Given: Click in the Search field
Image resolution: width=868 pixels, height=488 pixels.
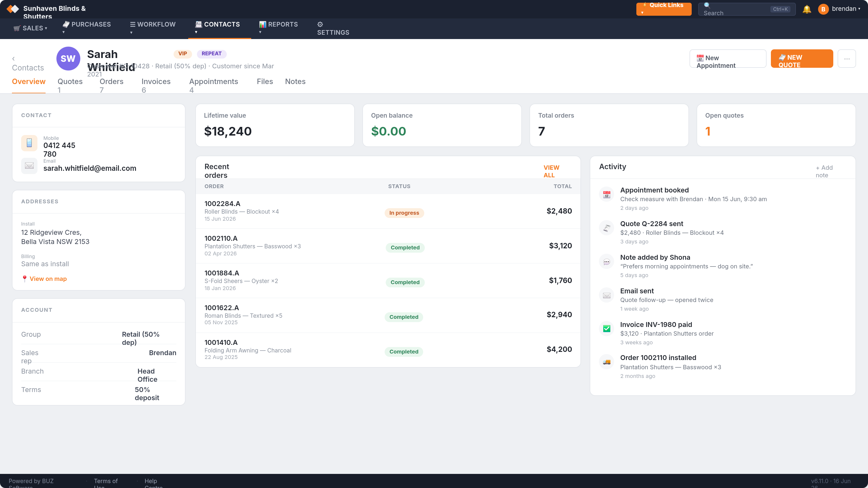Looking at the screenshot, I should point(747,9).
